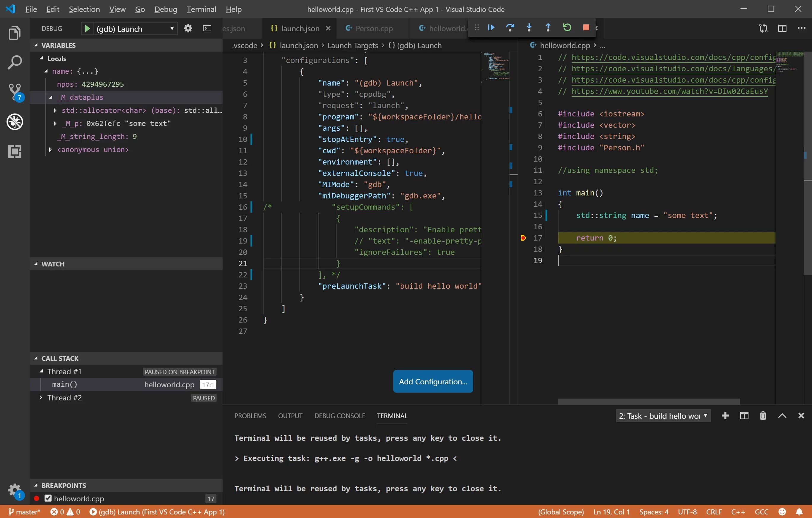Image resolution: width=812 pixels, height=518 pixels.
Task: Start debugging with green play button
Action: tap(87, 29)
